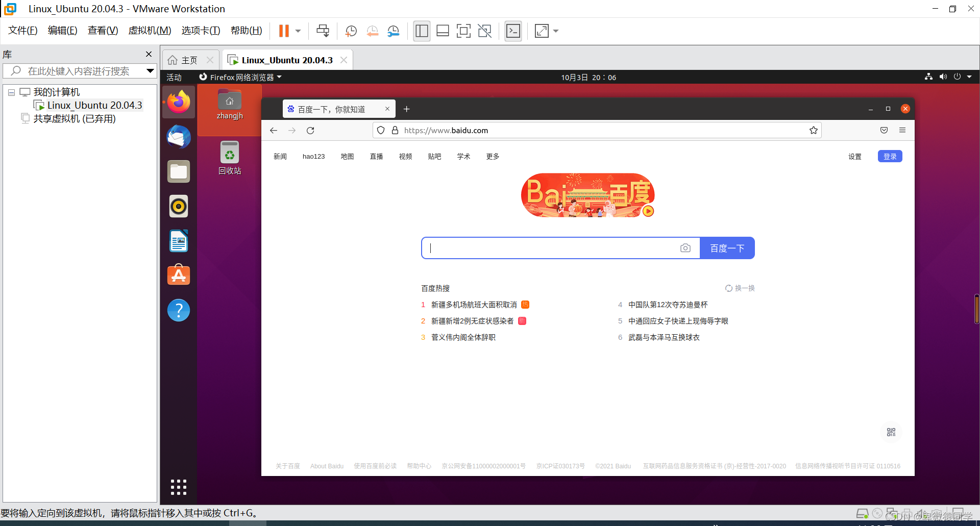Open the library search filter dropdown
980x526 pixels.
coord(150,71)
